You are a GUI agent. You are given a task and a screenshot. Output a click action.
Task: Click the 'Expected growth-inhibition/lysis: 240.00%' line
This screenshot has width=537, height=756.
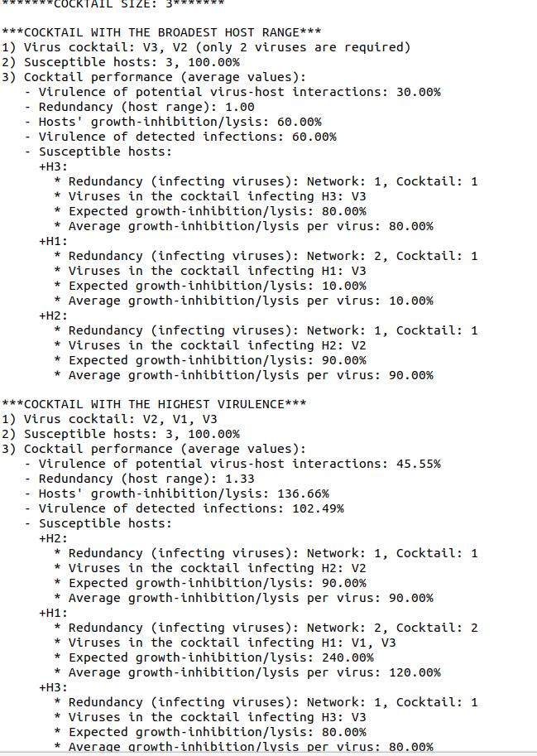pyautogui.click(x=221, y=657)
